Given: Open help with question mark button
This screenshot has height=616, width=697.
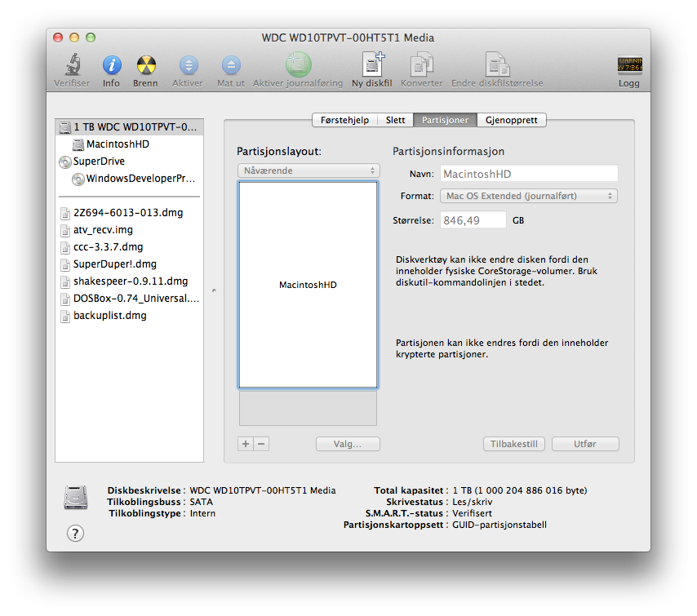Looking at the screenshot, I should tap(76, 534).
